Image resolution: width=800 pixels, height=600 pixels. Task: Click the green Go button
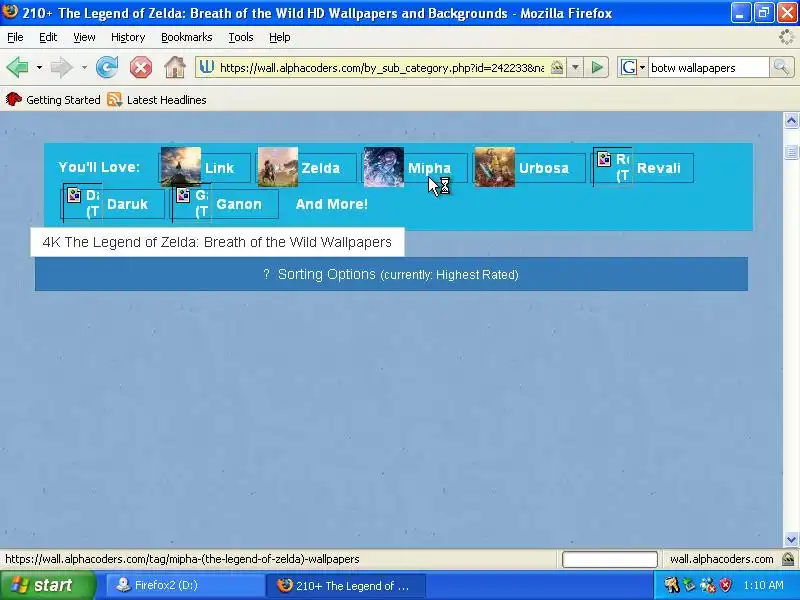[x=597, y=67]
